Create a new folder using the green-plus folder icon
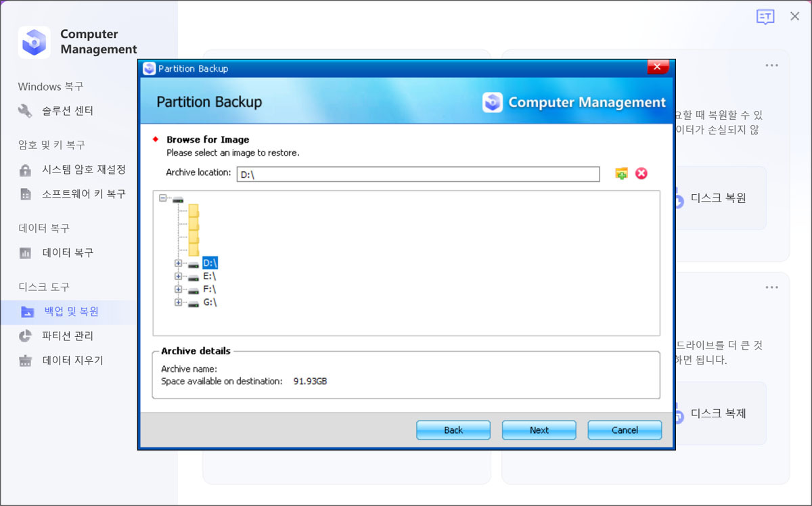Image resolution: width=812 pixels, height=506 pixels. pyautogui.click(x=621, y=174)
